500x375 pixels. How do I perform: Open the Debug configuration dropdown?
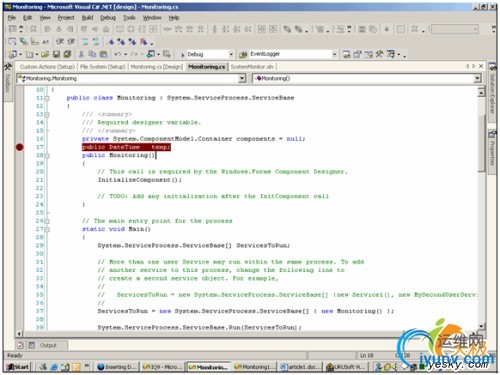[x=231, y=54]
